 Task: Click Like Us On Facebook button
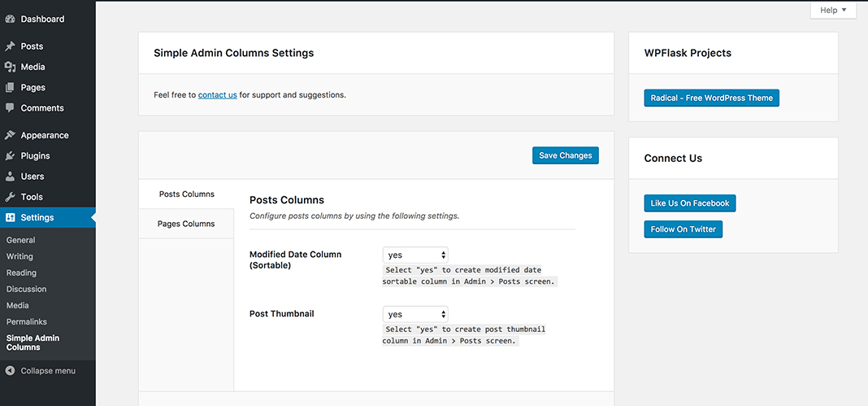(x=690, y=203)
